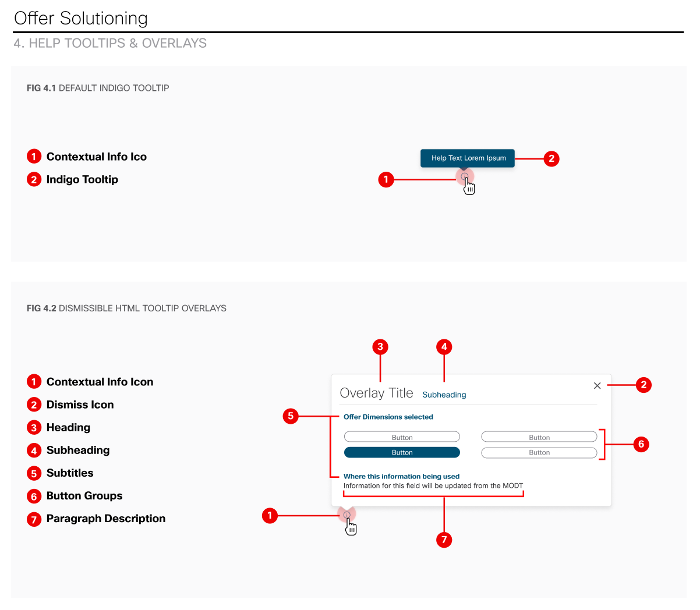Click the red badge 5 beside Offer Dimensions selected
Image resolution: width=700 pixels, height=610 pixels.
pos(291,416)
